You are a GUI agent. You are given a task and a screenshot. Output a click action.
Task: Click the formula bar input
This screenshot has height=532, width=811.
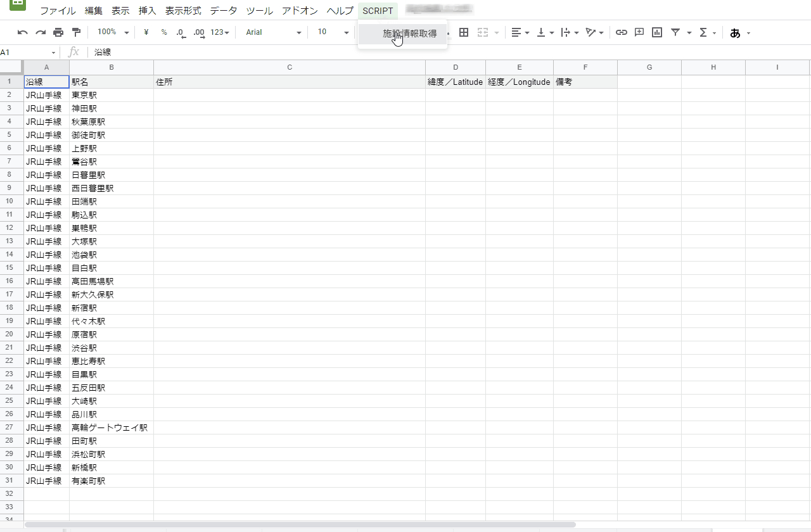pos(450,53)
